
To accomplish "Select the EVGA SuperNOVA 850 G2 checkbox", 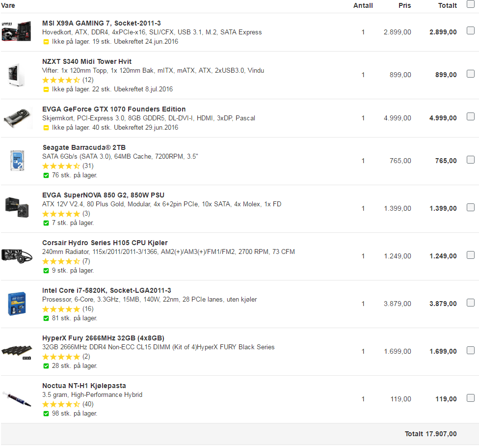I will (471, 207).
